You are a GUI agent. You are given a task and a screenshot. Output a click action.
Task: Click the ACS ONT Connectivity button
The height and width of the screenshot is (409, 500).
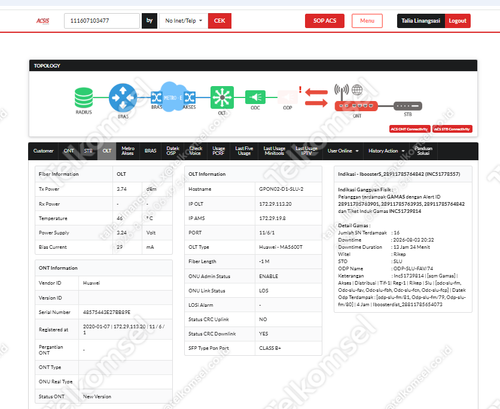(410, 129)
